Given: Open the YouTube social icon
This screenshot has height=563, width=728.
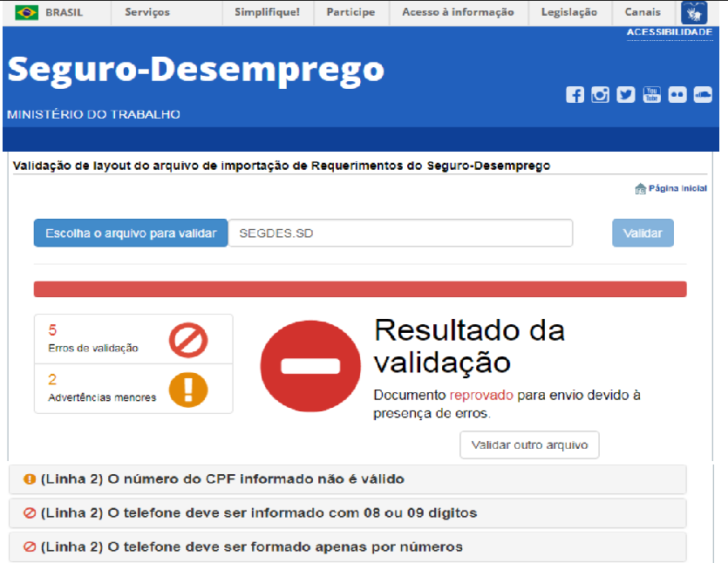Looking at the screenshot, I should click(x=652, y=95).
